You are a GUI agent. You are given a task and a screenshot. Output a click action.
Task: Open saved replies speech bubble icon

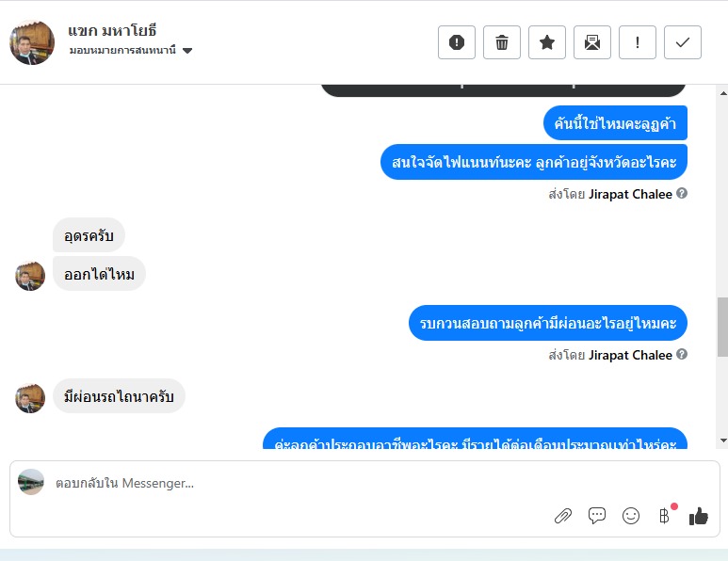(x=596, y=516)
